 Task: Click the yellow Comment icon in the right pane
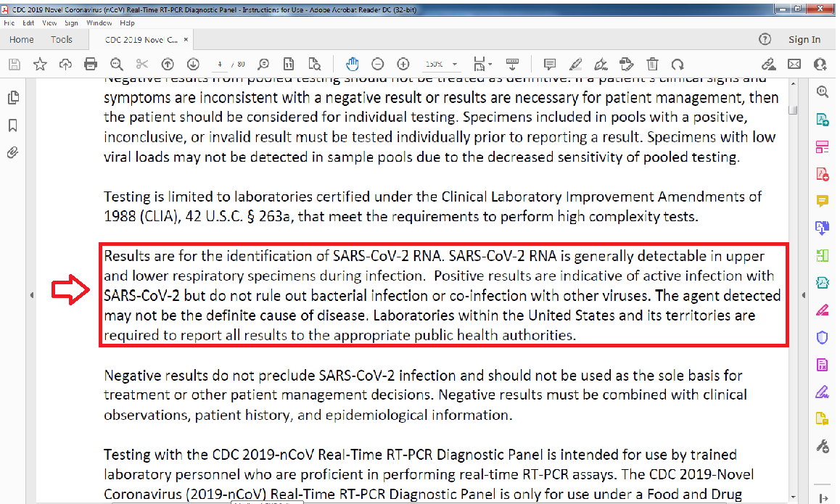coord(823,202)
